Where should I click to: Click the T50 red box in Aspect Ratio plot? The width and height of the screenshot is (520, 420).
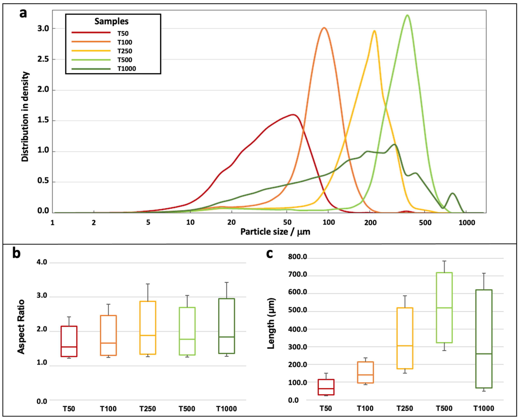tap(69, 341)
